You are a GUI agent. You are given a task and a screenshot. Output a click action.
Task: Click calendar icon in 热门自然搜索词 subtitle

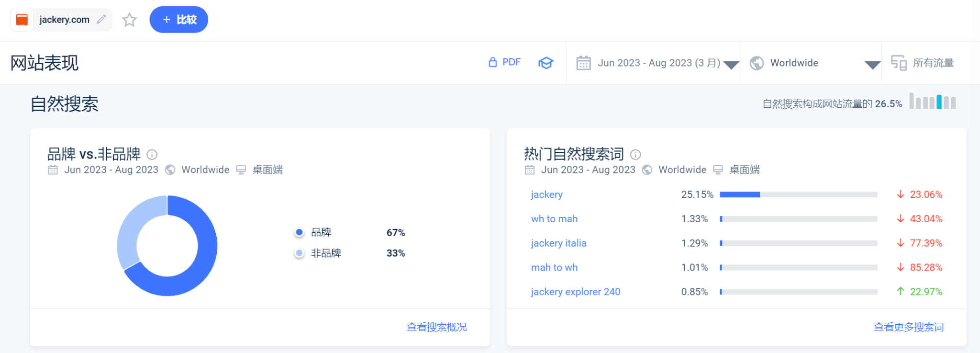530,170
